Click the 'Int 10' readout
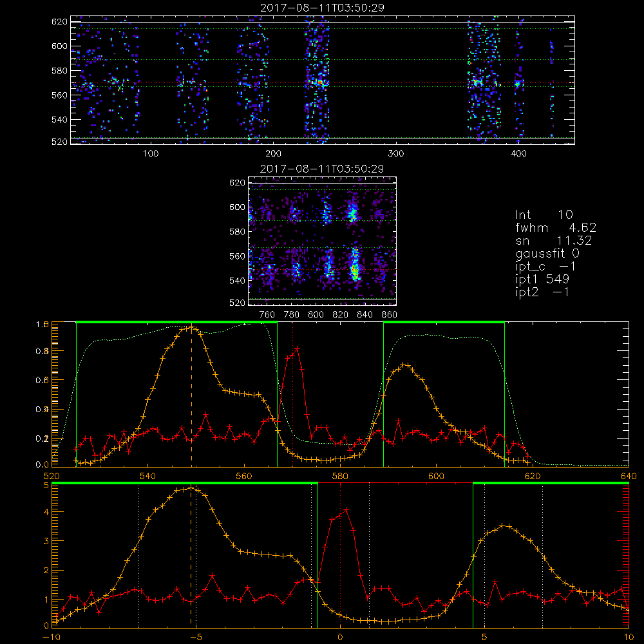Viewport: 644px width, 644px height. [544, 215]
